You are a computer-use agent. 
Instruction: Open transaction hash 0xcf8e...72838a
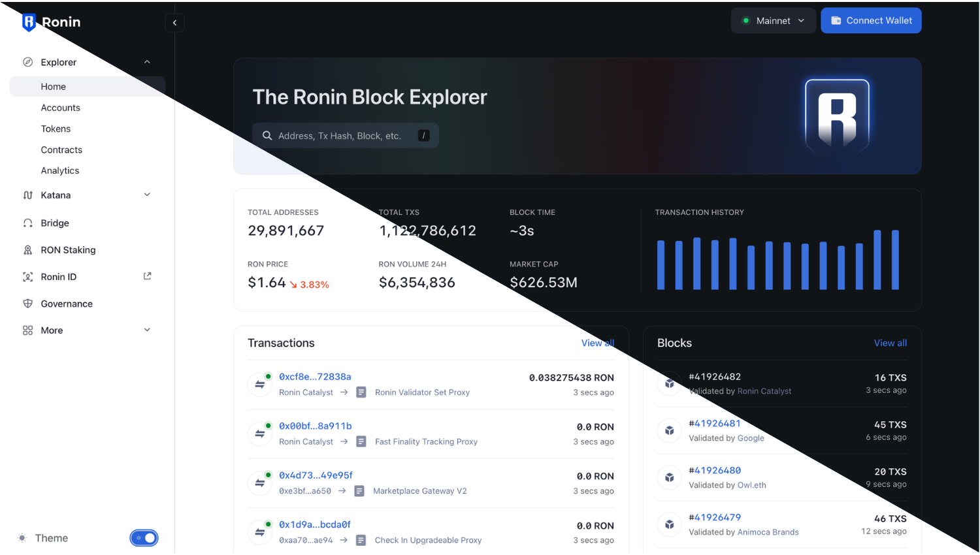[x=315, y=377]
